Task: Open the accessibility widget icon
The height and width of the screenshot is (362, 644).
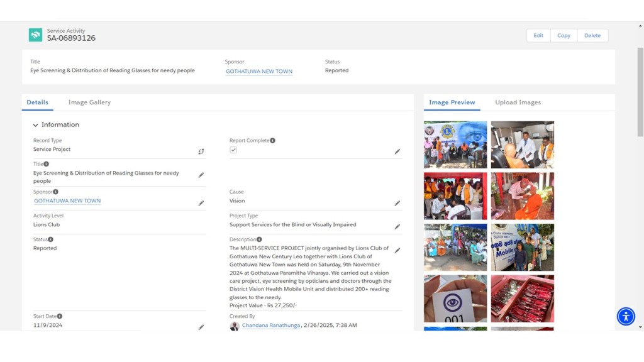Action: tap(626, 317)
